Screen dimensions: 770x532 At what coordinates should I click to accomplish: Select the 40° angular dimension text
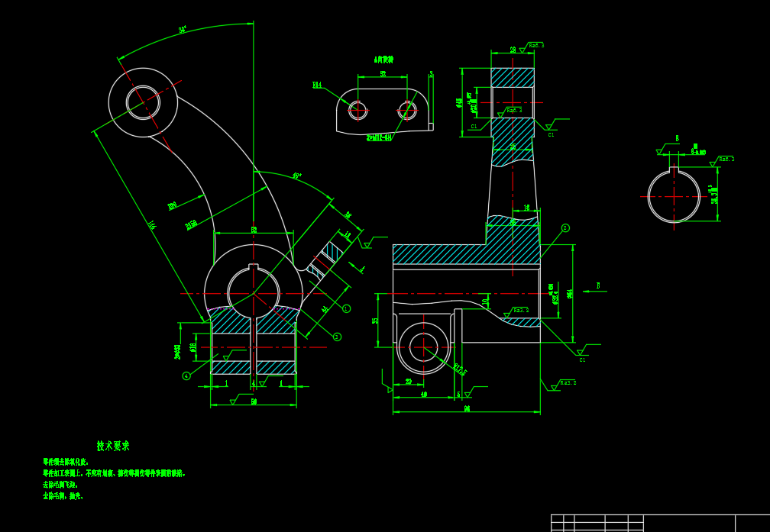pyautogui.click(x=296, y=176)
